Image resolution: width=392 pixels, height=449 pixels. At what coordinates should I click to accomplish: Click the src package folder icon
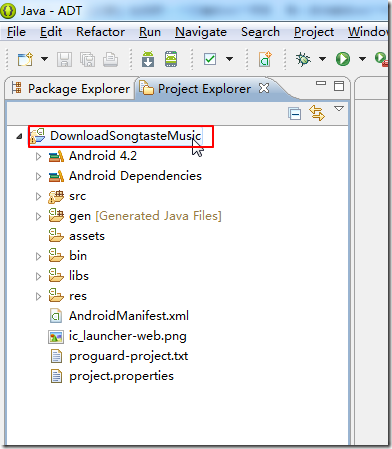pyautogui.click(x=56, y=197)
